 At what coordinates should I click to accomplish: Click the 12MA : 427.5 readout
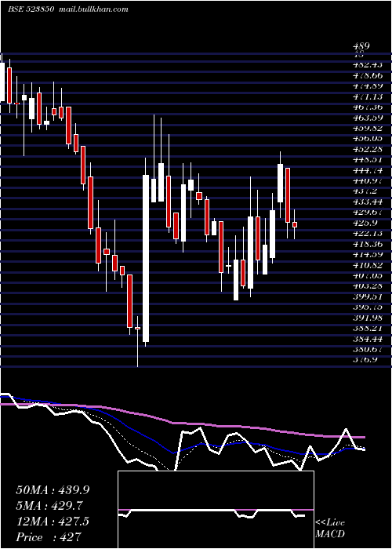pyautogui.click(x=53, y=521)
